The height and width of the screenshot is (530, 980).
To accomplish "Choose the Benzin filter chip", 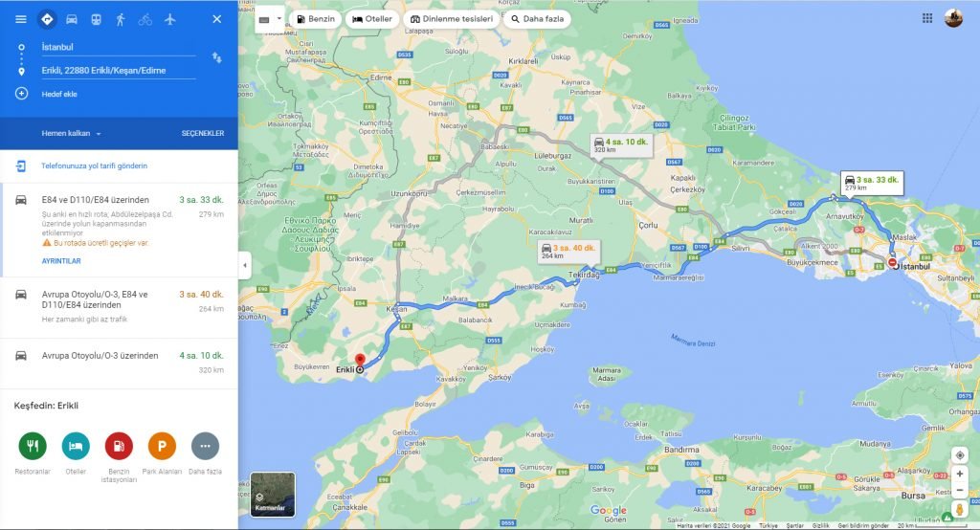I will [316, 19].
